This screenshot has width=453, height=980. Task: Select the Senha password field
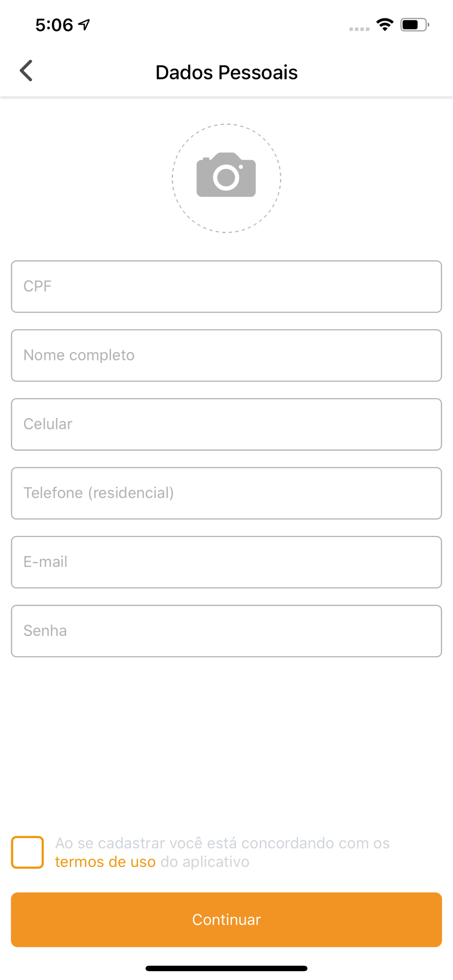coord(226,631)
